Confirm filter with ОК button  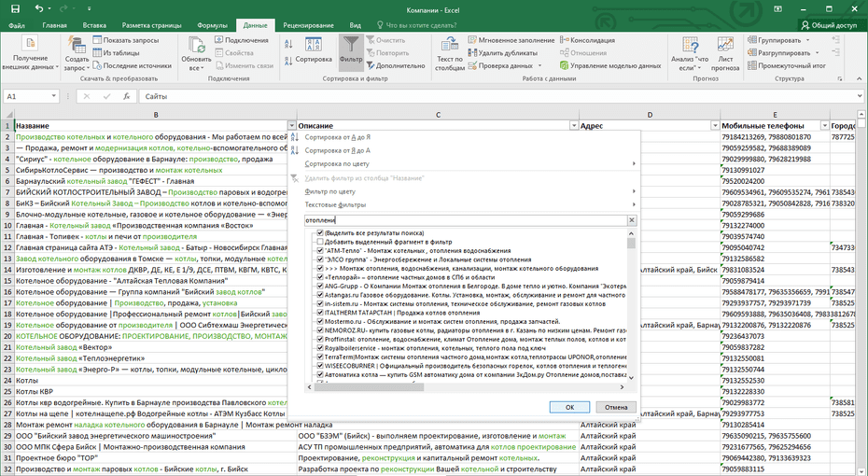click(x=569, y=407)
